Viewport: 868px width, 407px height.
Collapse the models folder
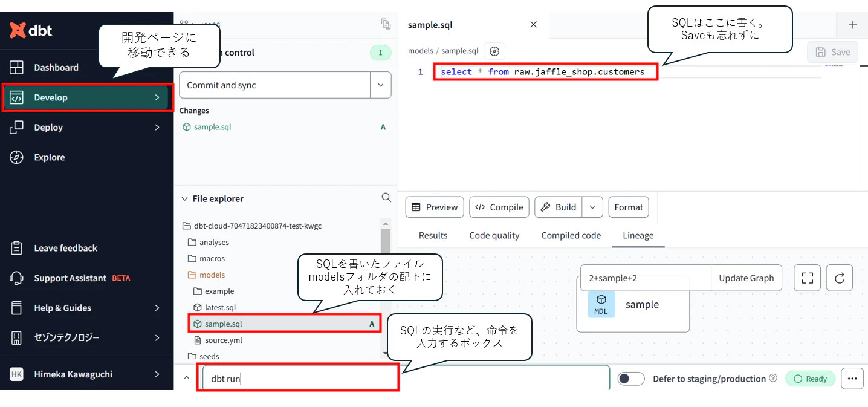click(x=212, y=275)
